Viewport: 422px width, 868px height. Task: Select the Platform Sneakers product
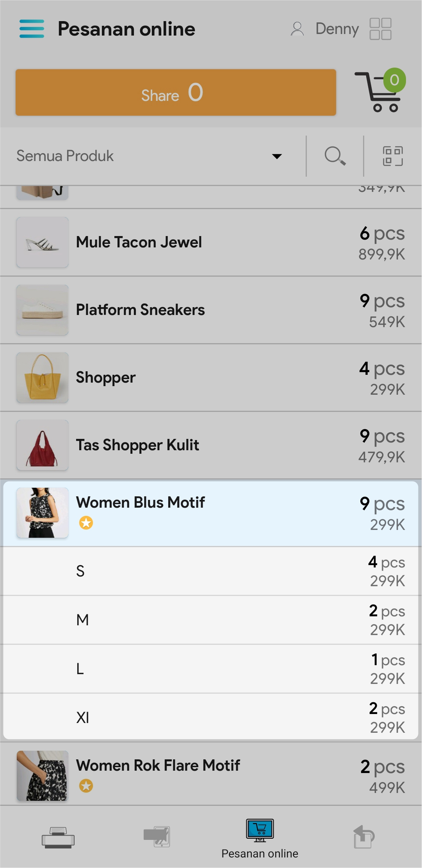tap(211, 310)
